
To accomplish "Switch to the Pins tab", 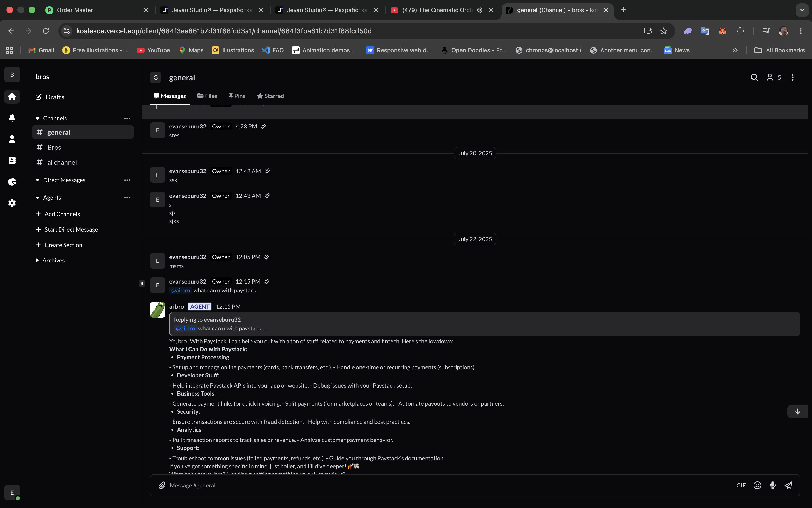I will pyautogui.click(x=237, y=96).
